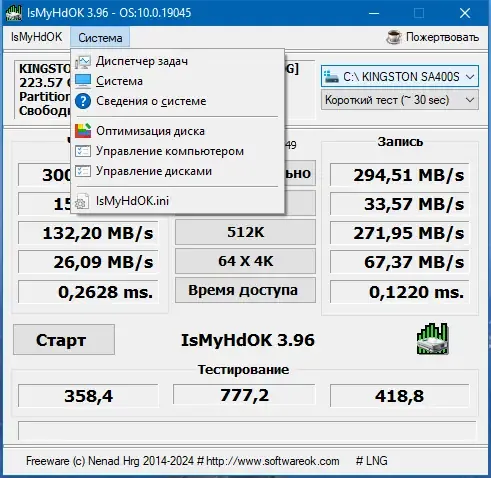491x478 pixels.
Task: Click the 64 X 4K test button
Action: pyautogui.click(x=245, y=261)
